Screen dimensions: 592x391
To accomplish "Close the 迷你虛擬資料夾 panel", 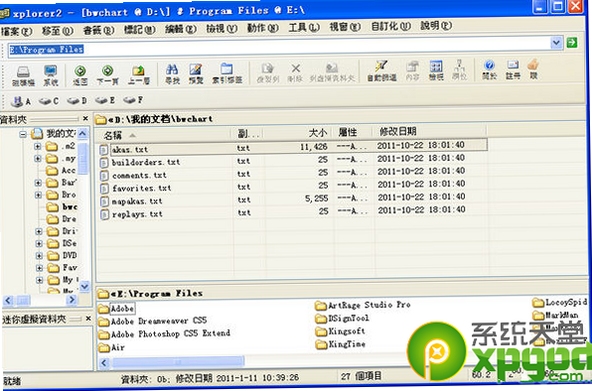I will click(88, 319).
